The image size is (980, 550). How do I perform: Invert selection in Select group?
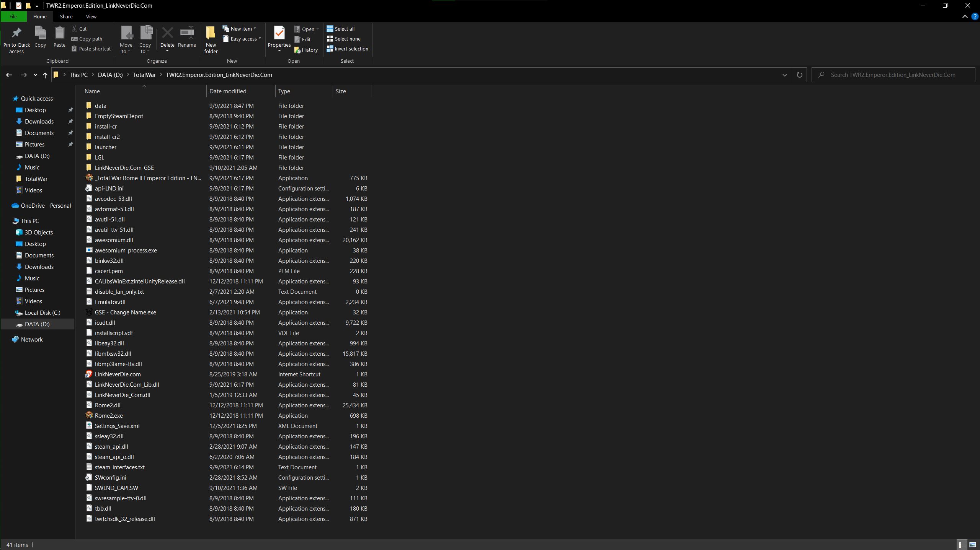[347, 49]
